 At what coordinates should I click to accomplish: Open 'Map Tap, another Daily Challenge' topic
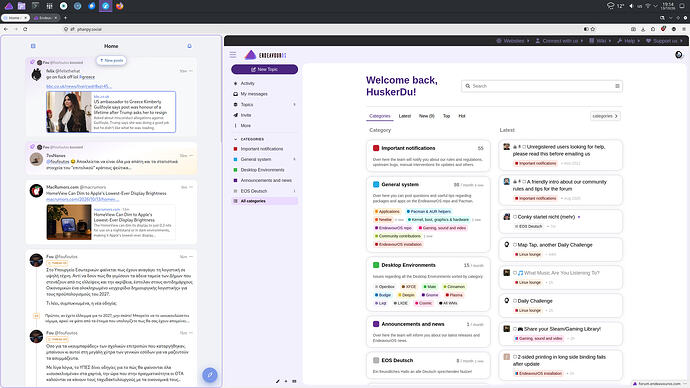[x=554, y=245]
